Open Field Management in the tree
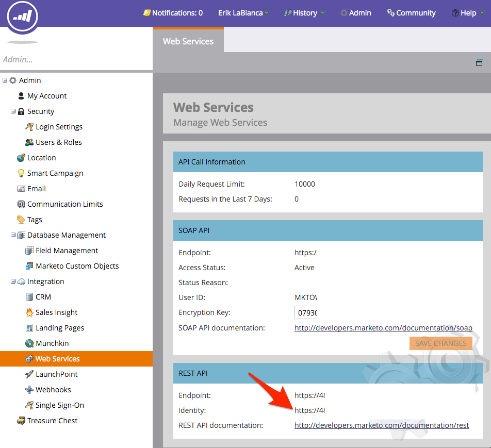 (67, 251)
